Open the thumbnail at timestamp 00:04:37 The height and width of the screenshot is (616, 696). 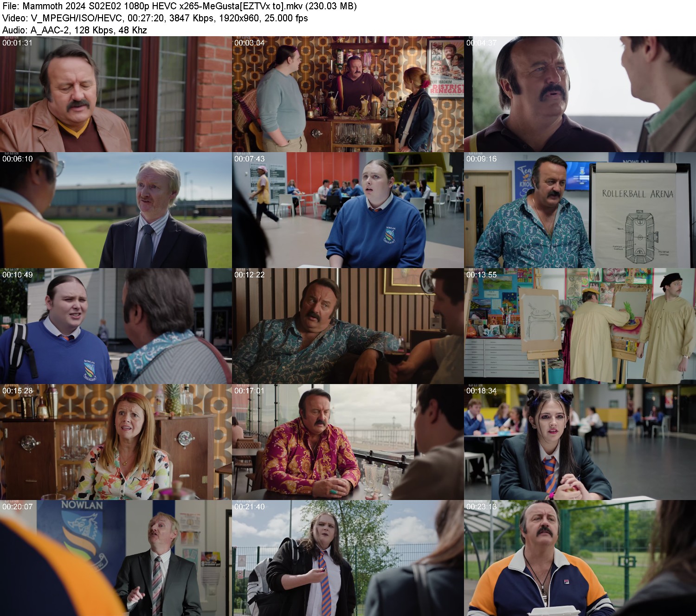(580, 94)
